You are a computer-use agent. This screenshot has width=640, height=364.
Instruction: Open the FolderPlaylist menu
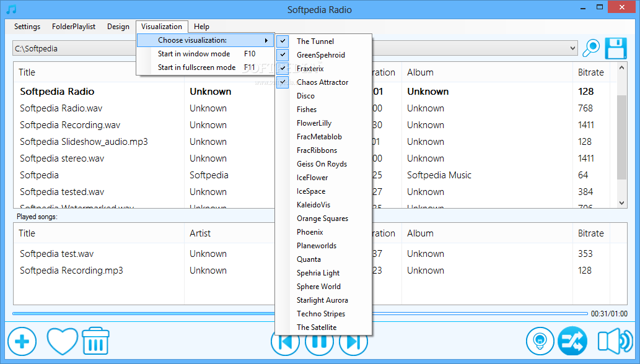click(74, 27)
